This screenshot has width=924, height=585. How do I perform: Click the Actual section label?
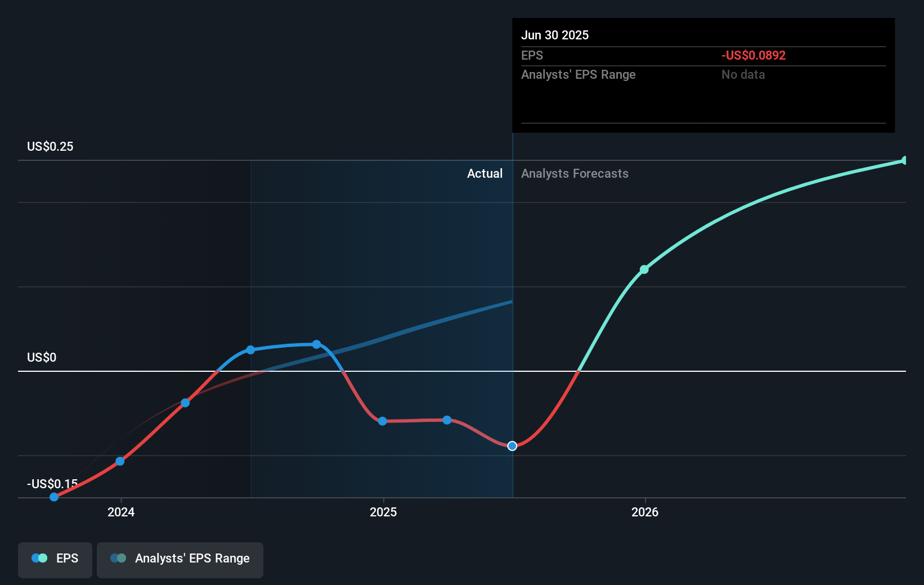(x=485, y=174)
